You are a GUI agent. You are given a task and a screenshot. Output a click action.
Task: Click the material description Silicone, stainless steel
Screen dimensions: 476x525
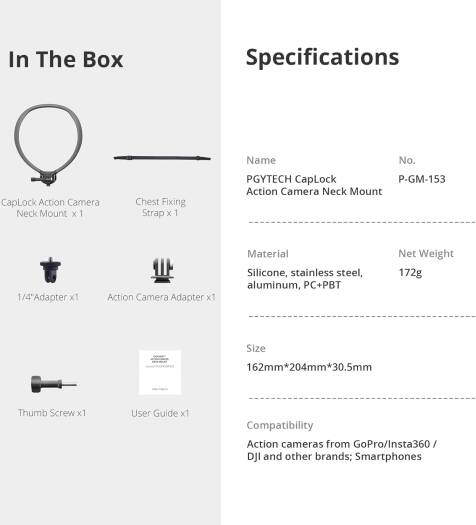coord(305,273)
